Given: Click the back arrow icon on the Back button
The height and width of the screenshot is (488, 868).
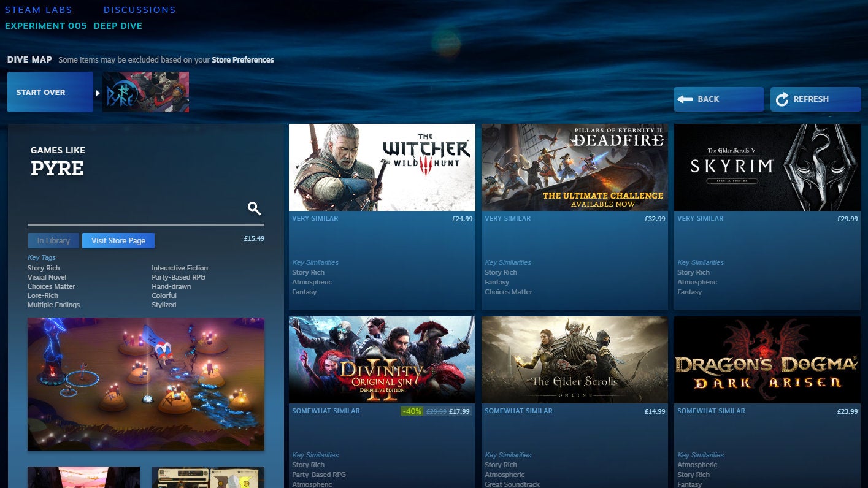Looking at the screenshot, I should pyautogui.click(x=685, y=99).
